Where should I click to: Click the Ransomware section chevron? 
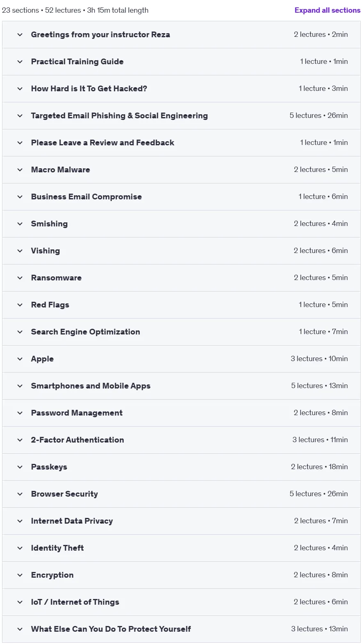pos(20,278)
